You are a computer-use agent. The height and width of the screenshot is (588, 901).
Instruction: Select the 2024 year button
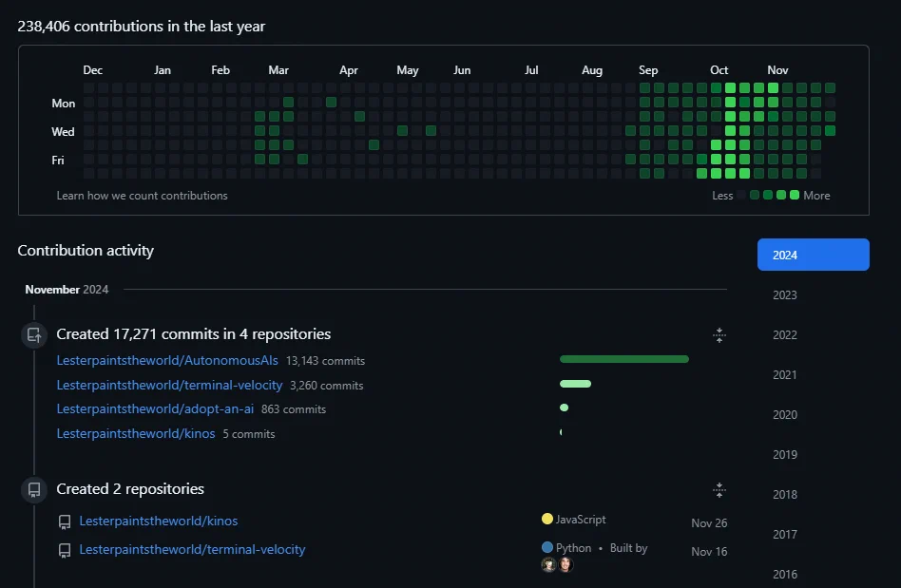(813, 255)
